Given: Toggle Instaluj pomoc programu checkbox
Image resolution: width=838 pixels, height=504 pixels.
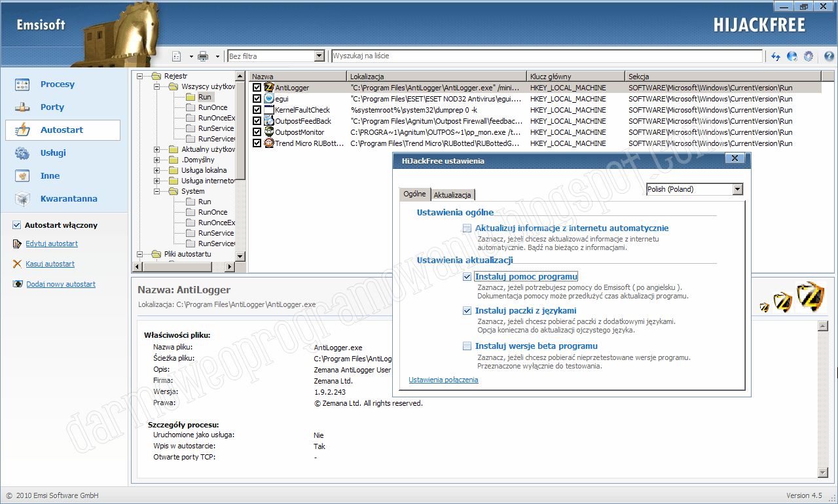Looking at the screenshot, I should point(467,277).
